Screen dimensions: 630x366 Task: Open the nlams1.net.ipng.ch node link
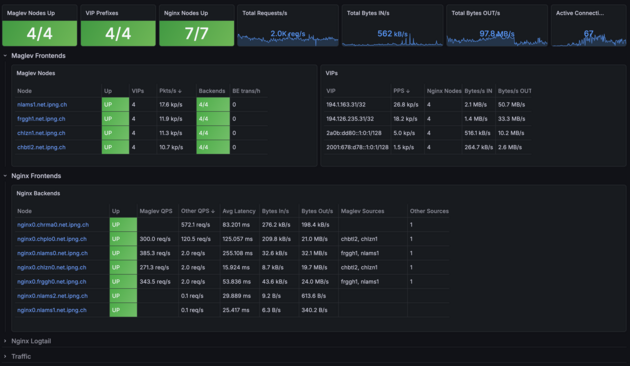coord(42,104)
